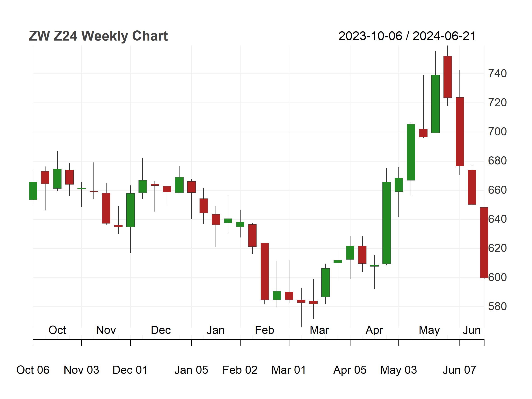The width and height of the screenshot is (532, 399).
Task: Click the last red candle in June
Action: pos(484,243)
